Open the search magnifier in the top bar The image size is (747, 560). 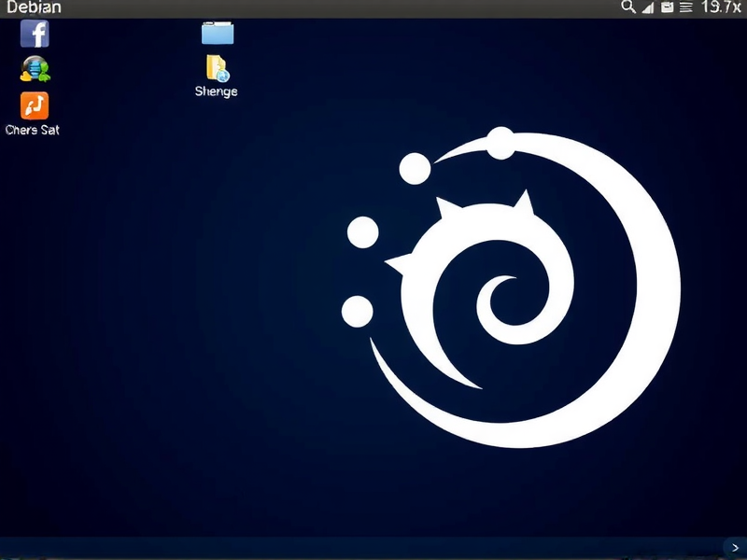pos(627,7)
